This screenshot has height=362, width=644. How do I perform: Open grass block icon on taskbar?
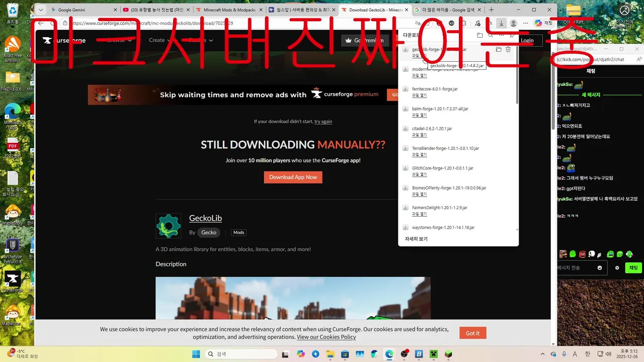448,354
